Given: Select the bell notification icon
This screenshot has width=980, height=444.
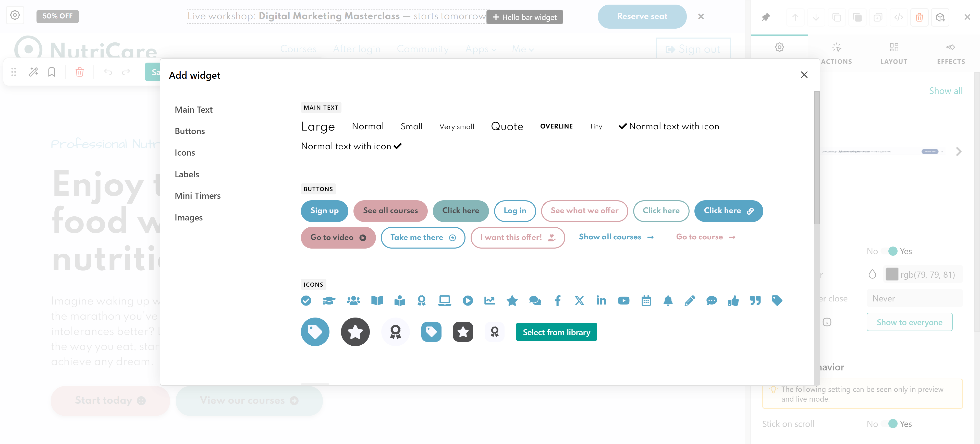Looking at the screenshot, I should (x=668, y=300).
